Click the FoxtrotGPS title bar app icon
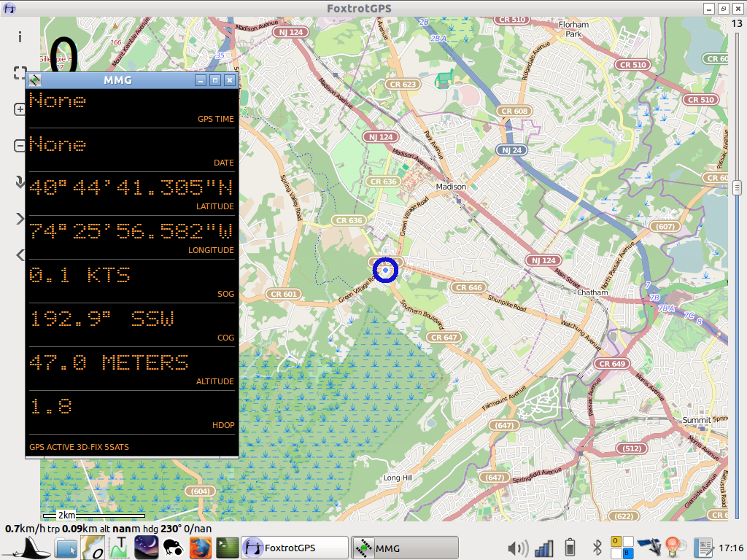Viewport: 747px width, 560px height. (x=9, y=8)
